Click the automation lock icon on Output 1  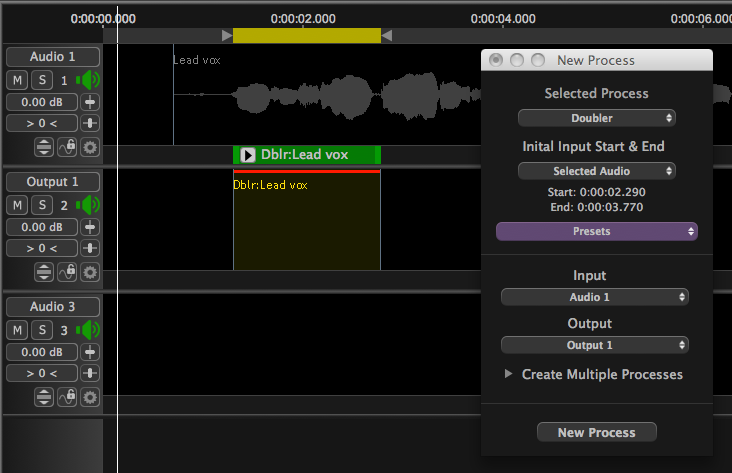tap(68, 272)
